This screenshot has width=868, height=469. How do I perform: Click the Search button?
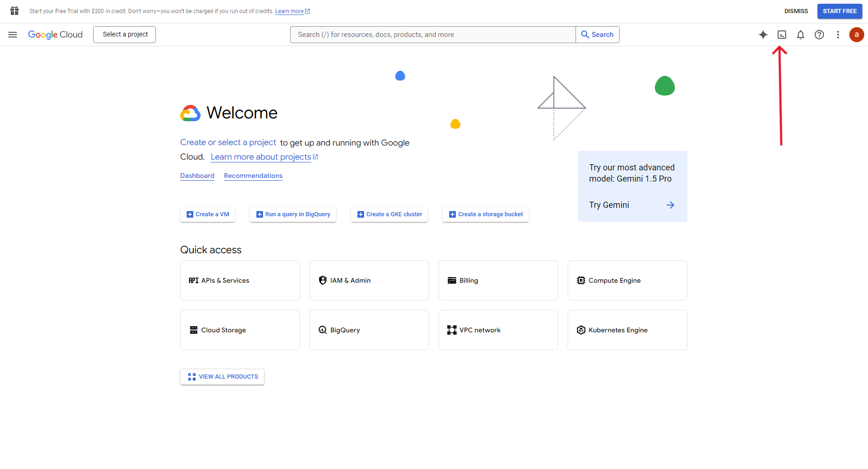tap(598, 35)
